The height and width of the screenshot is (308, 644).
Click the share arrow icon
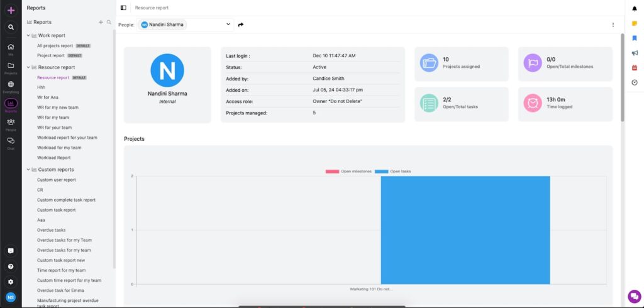[x=241, y=25]
